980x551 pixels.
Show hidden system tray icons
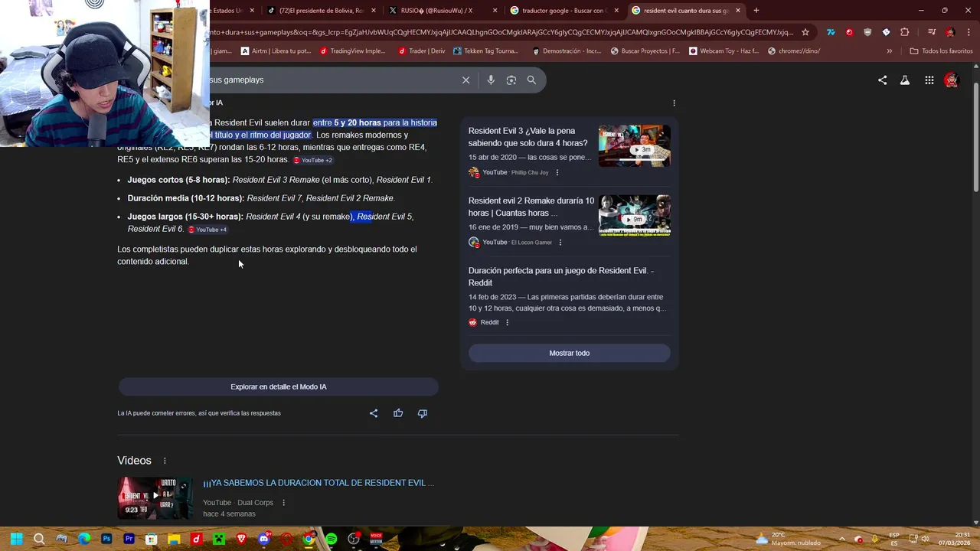(841, 539)
